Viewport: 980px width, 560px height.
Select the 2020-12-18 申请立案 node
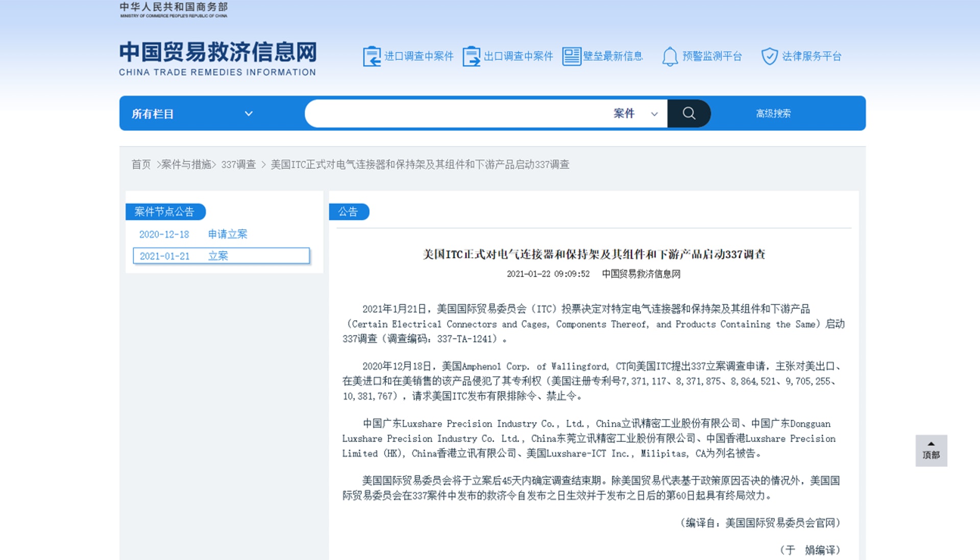(x=193, y=234)
